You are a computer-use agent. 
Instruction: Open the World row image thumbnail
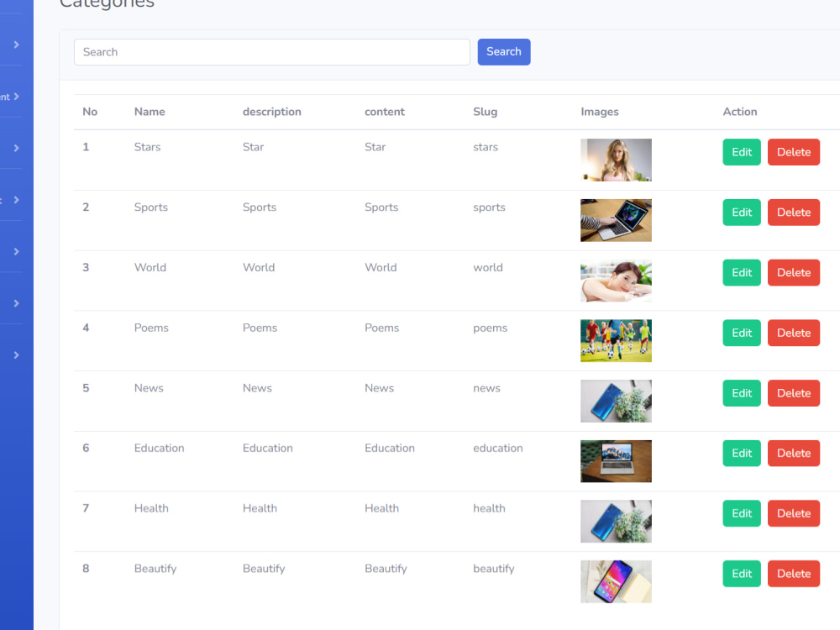616,281
